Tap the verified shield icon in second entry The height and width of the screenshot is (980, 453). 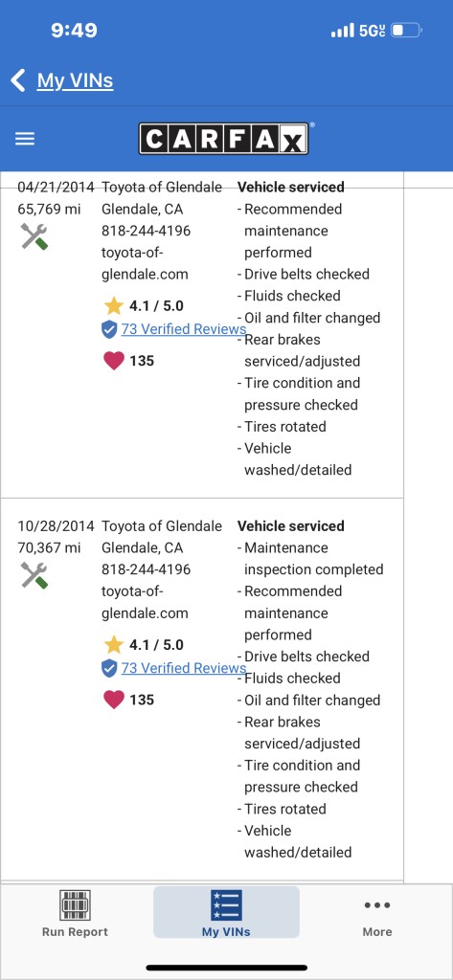[x=109, y=668]
